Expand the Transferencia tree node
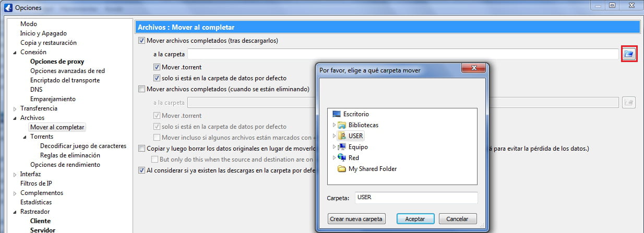Screen dimensions: 644x233 pos(15,108)
